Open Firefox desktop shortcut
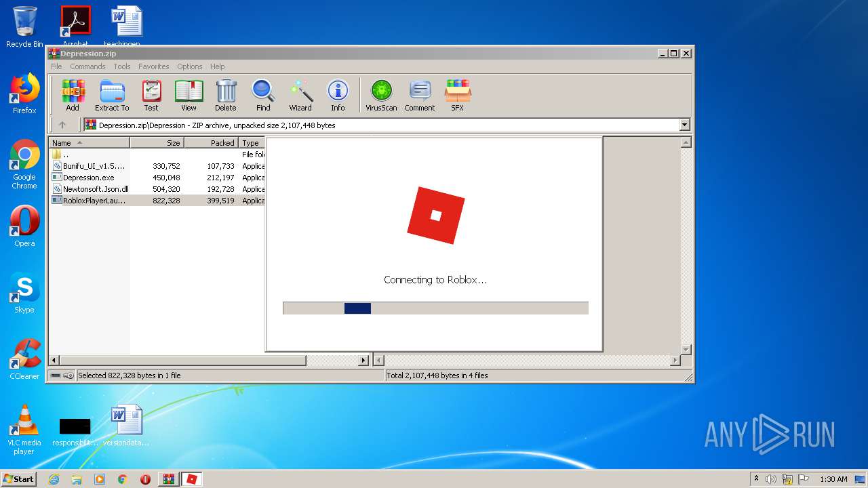 24,94
